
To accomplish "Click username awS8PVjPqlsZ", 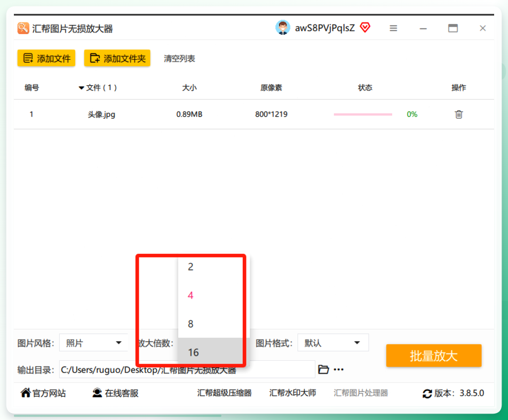I will pyautogui.click(x=324, y=28).
